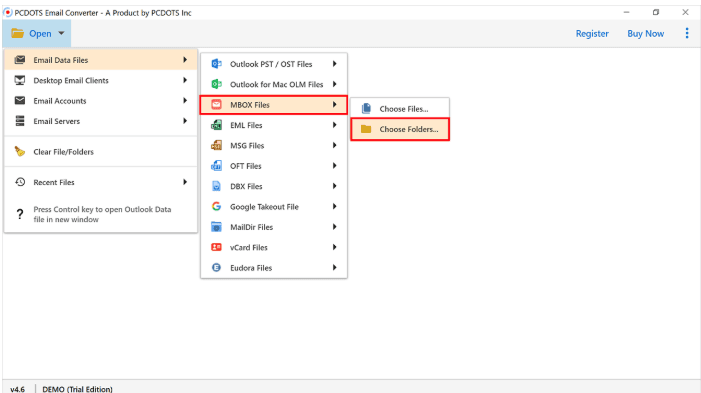Click the Desktop Email Clients monitor icon
The width and height of the screenshot is (701, 393).
[x=20, y=80]
